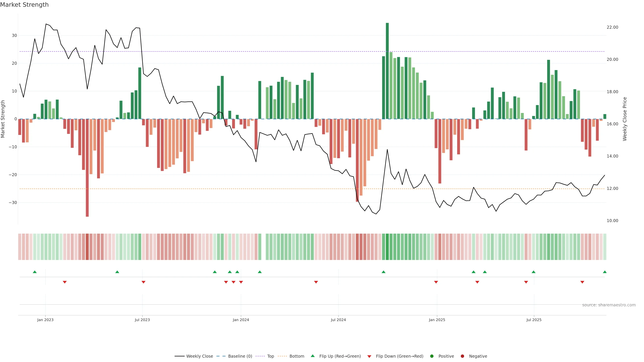The image size is (644, 362).
Task: Click the source: sharemaestro.com text
Action: (x=609, y=305)
